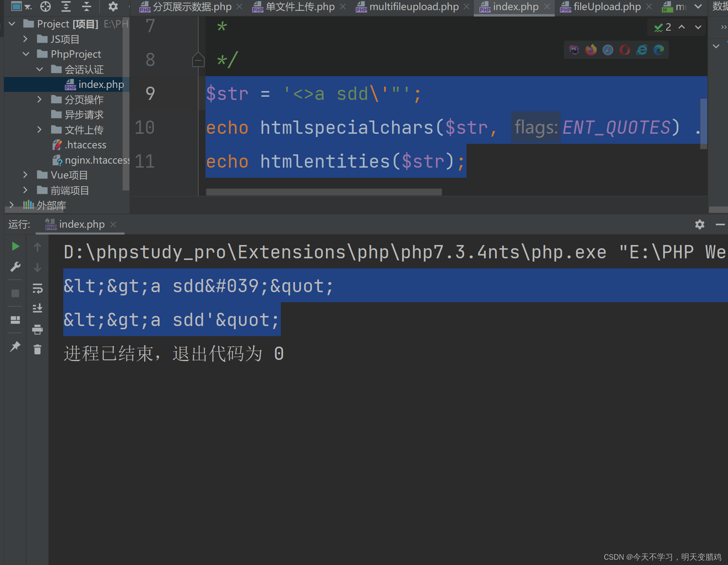Open run panel settings gear
Viewport: 728px width, 565px height.
coord(700,224)
